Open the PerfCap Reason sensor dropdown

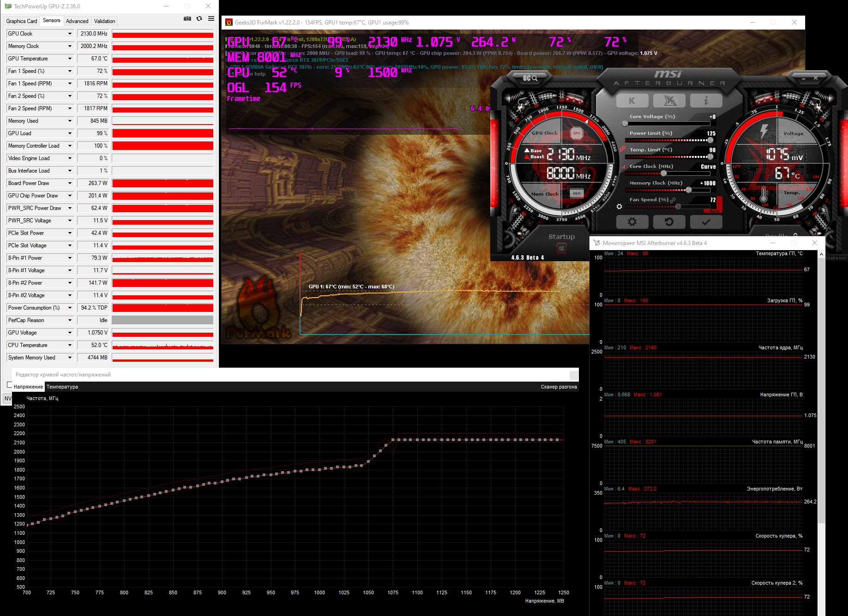(70, 320)
